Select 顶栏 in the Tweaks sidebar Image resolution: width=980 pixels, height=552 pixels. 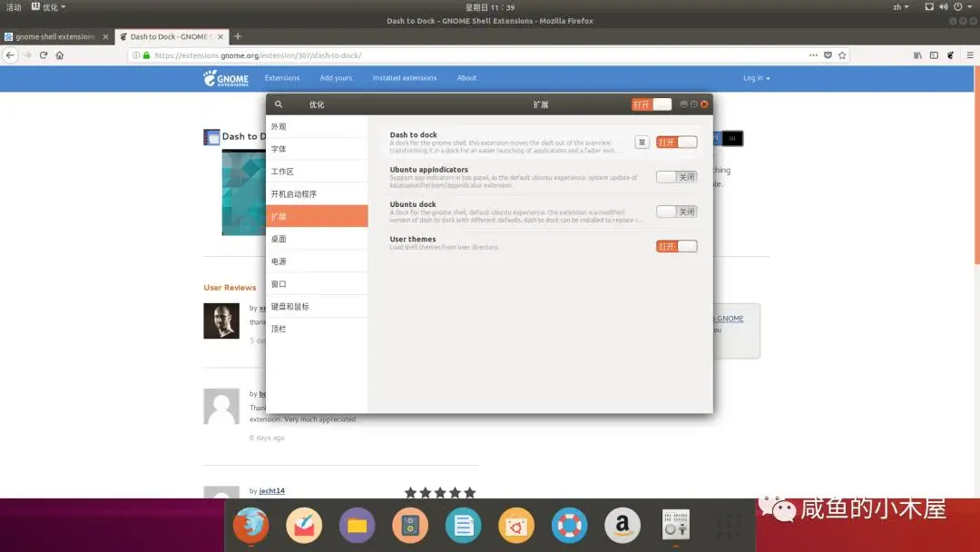click(317, 329)
